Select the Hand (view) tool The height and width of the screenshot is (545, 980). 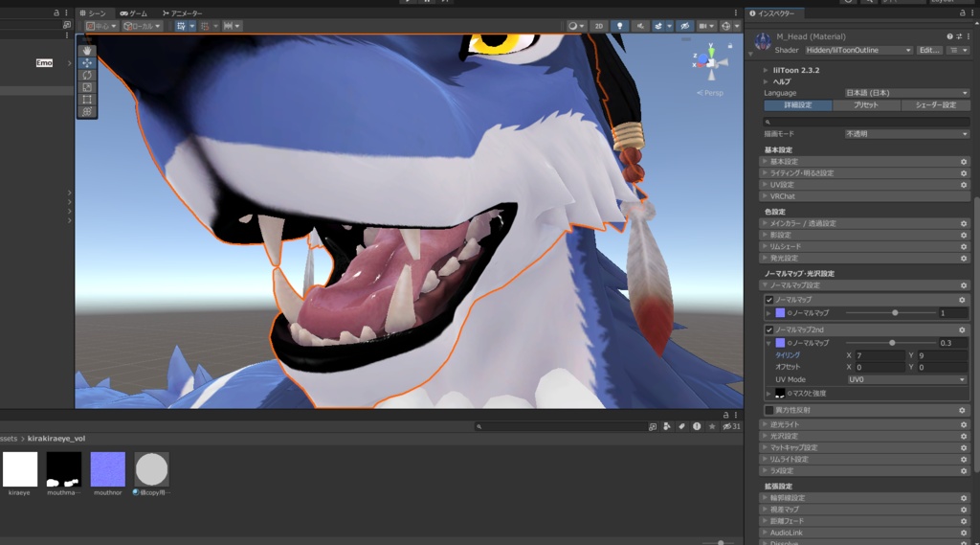87,50
